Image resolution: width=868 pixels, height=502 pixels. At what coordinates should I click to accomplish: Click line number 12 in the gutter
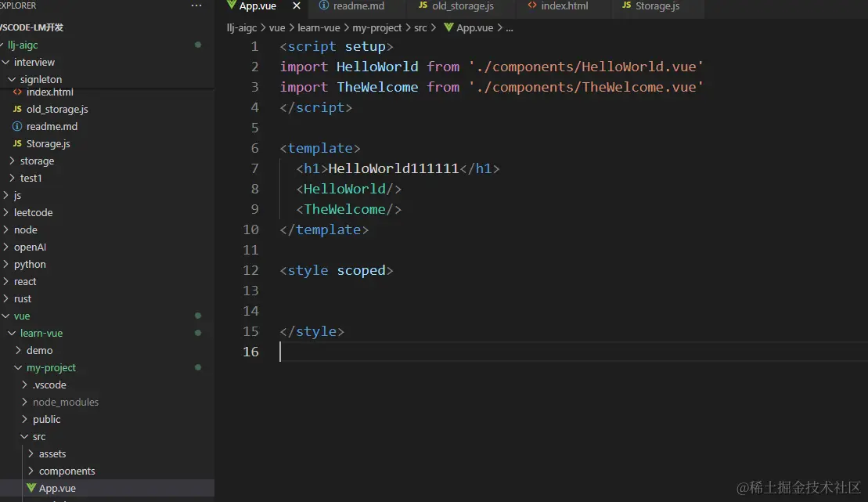pyautogui.click(x=250, y=270)
